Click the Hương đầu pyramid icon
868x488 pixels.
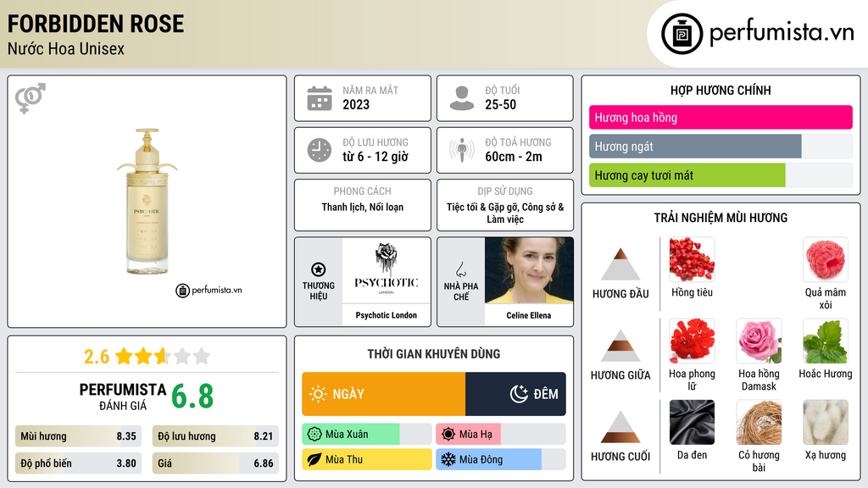pyautogui.click(x=620, y=264)
